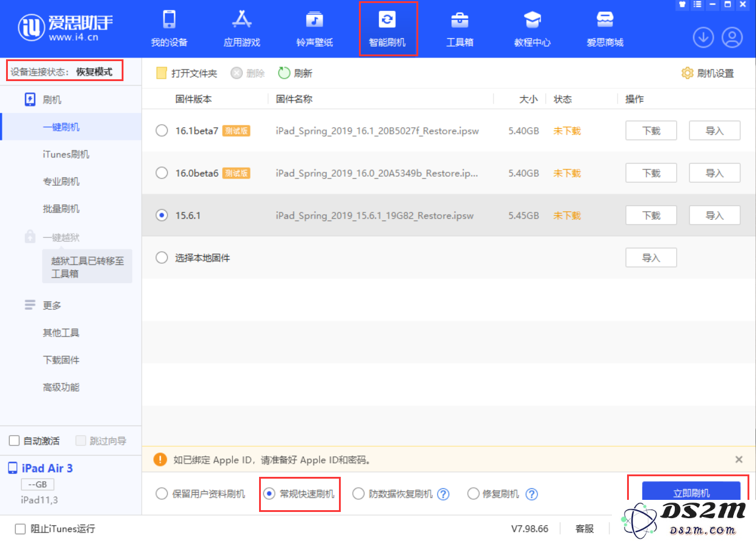
Task: Click the 测试版 badge on 16.1beta7
Action: pos(236,131)
